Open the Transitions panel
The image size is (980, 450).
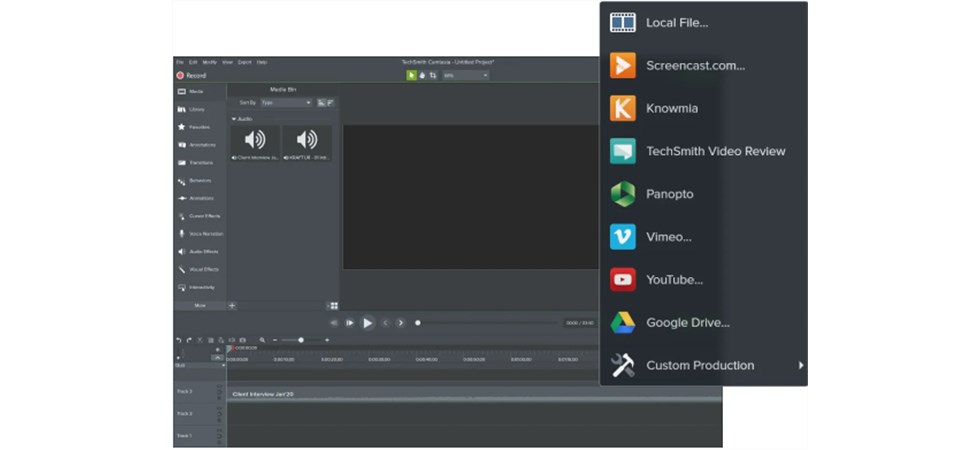[200, 162]
